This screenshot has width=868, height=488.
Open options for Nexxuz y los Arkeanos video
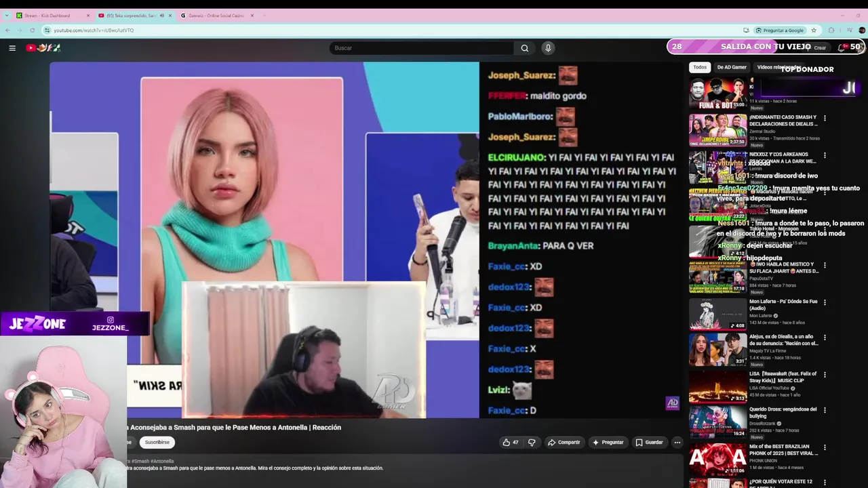pos(825,155)
